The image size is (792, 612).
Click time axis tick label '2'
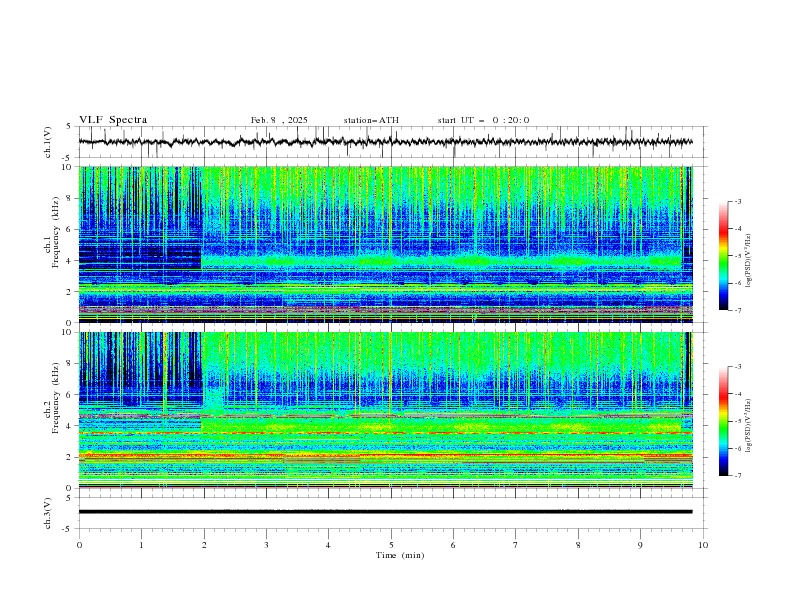(x=204, y=545)
